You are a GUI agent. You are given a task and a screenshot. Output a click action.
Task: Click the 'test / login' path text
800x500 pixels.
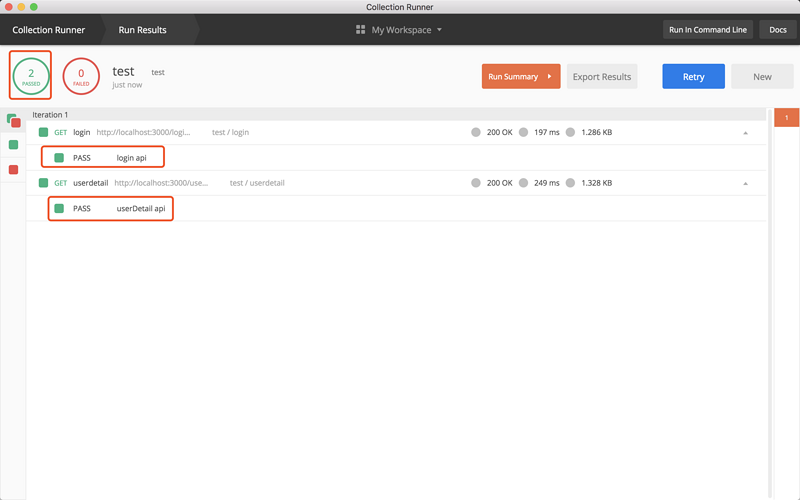(x=231, y=132)
